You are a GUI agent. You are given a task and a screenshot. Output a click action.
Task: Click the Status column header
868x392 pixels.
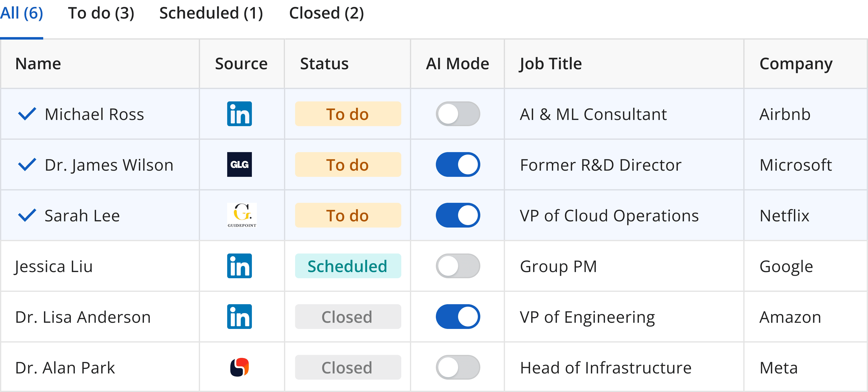point(324,63)
